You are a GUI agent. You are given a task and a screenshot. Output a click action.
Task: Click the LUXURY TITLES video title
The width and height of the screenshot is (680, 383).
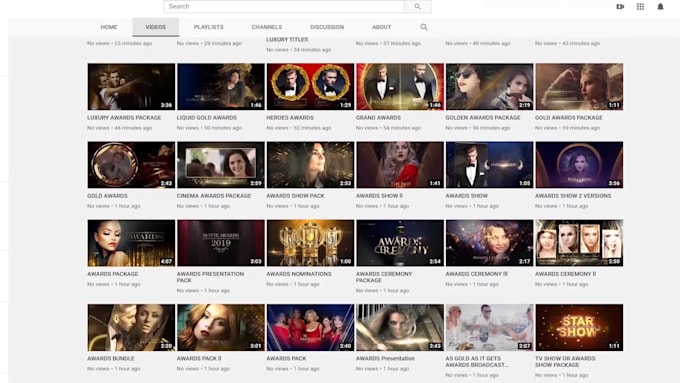pos(287,39)
